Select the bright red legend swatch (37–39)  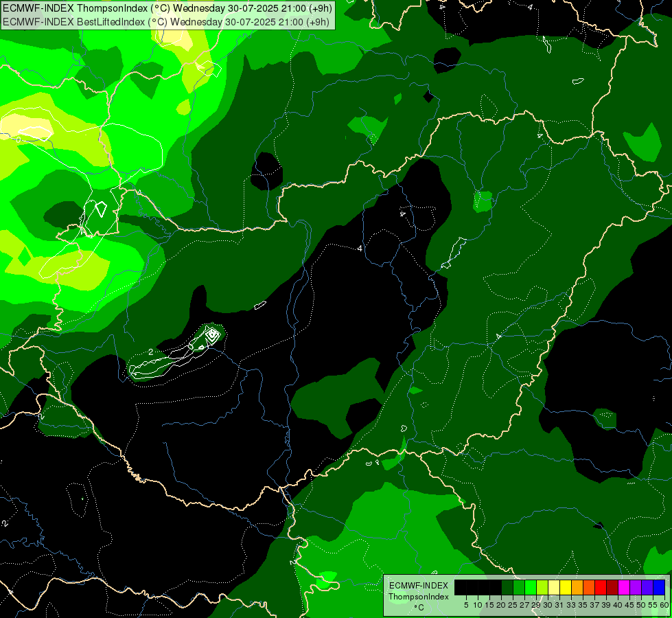pyautogui.click(x=601, y=587)
